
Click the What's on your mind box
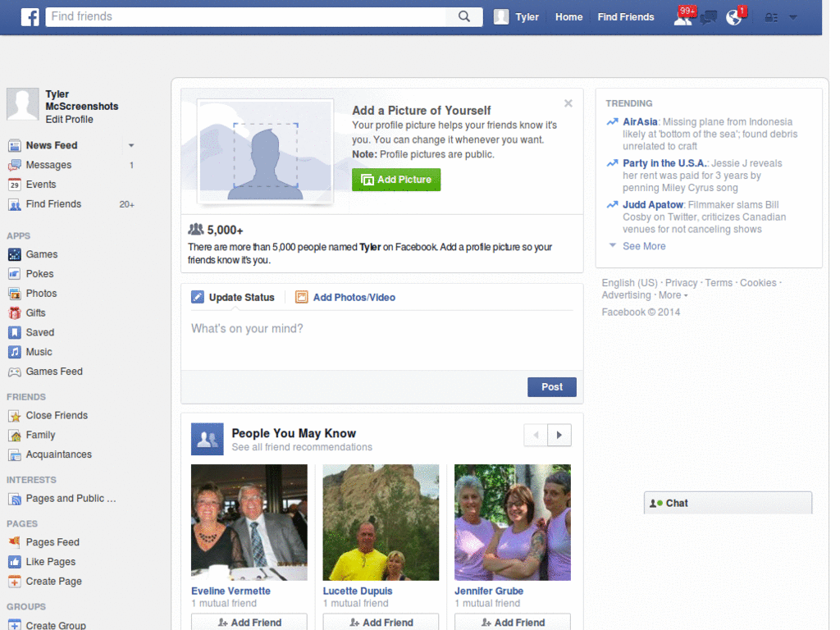[381, 340]
